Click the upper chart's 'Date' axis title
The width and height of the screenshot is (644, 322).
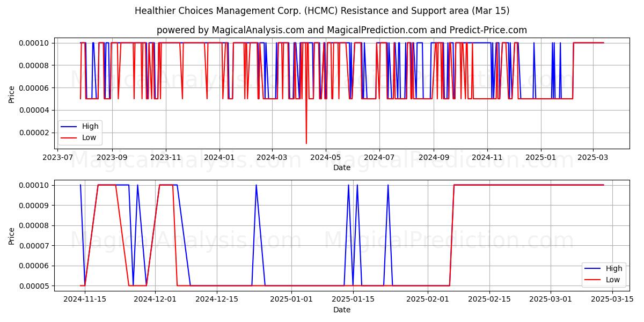(342, 167)
